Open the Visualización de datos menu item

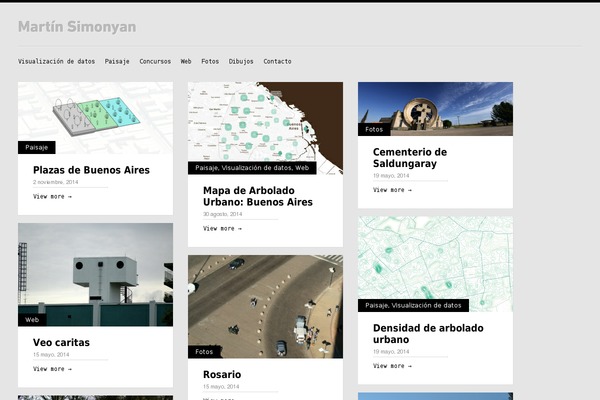(56, 61)
